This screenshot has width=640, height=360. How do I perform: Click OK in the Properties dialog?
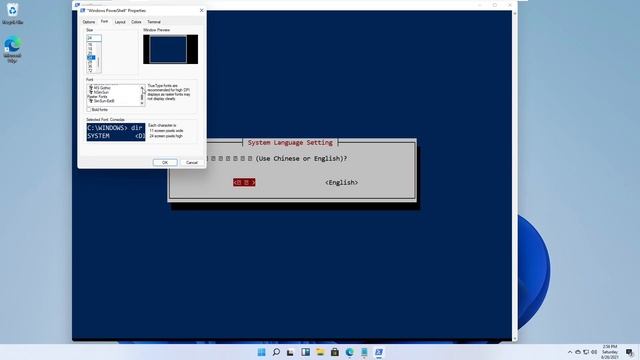(x=165, y=162)
